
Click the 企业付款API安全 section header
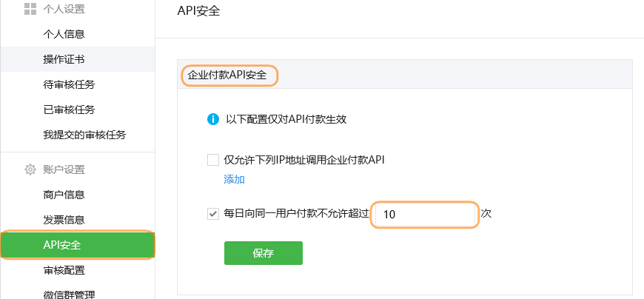227,75
